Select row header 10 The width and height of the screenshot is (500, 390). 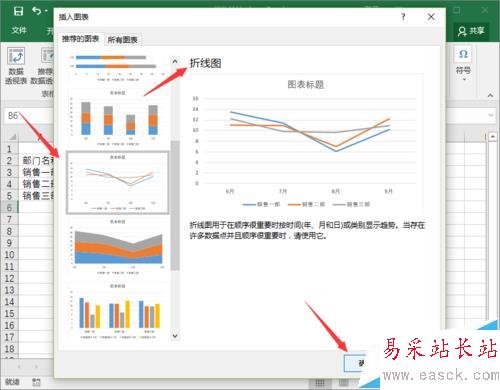(9, 255)
